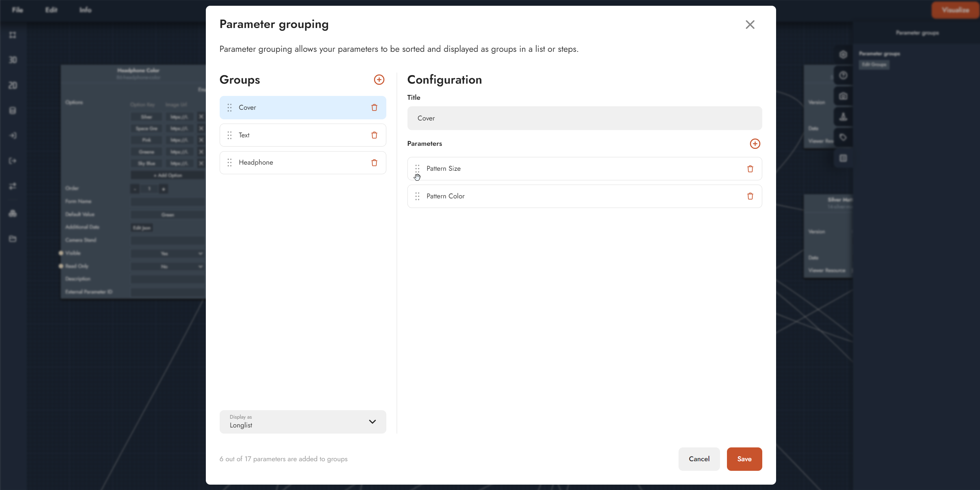Click the Pattern Color drag handle
This screenshot has height=490, width=980.
click(x=417, y=196)
